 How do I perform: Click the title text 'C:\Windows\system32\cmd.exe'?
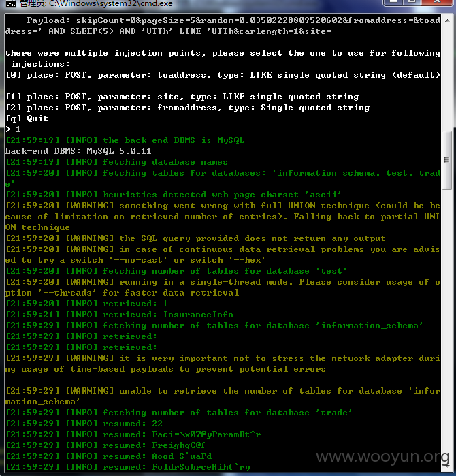coord(110,3)
